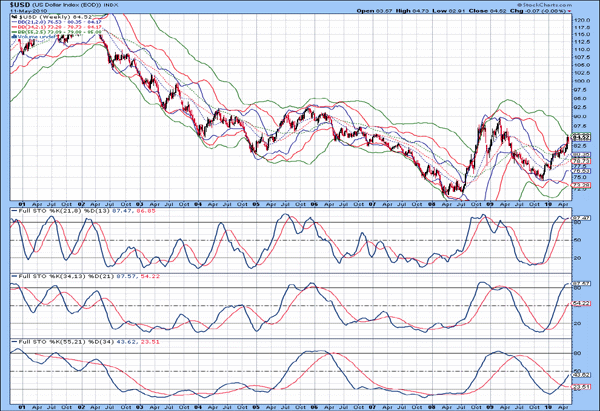Click the 08 year marker on bottom axis
Image resolution: width=600 pixels, height=411 pixels.
tap(429, 405)
